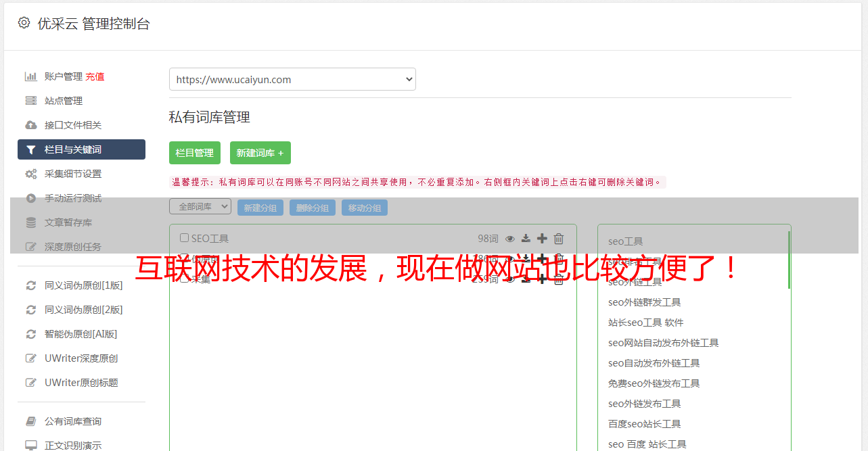Open 深度原创任务 sidebar item
This screenshot has width=868, height=451.
(x=73, y=247)
